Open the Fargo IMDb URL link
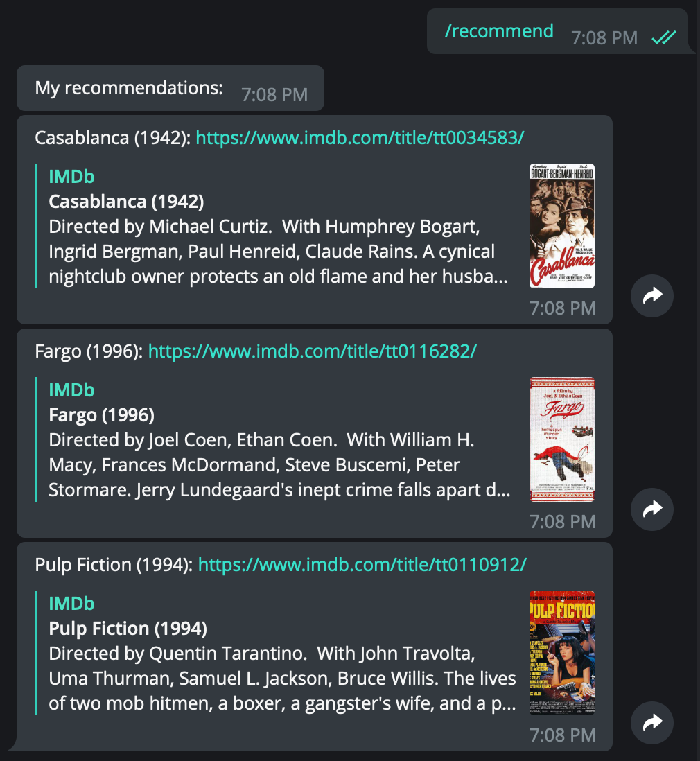The image size is (700, 761). pyautogui.click(x=312, y=351)
